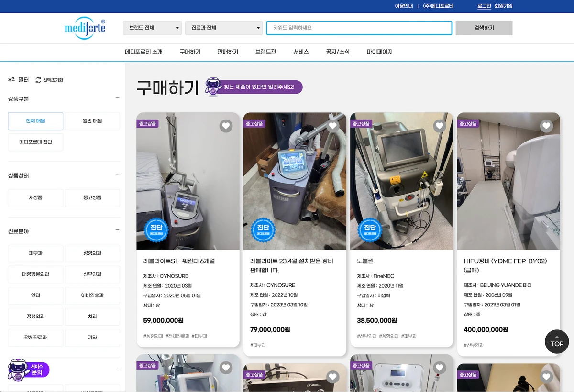
Task: Click #산부인과 tag under 400,000,000원
Action: click(474, 345)
